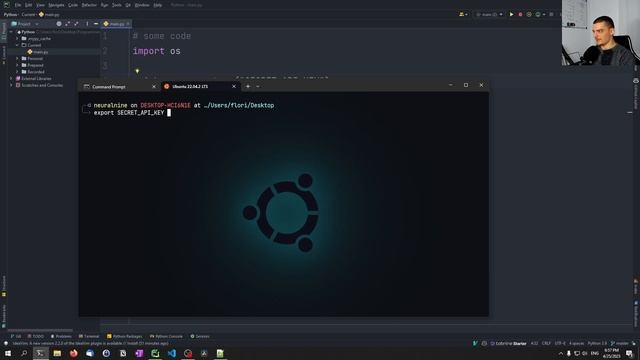
Task: Open the Tools menu
Action: tap(117, 5)
